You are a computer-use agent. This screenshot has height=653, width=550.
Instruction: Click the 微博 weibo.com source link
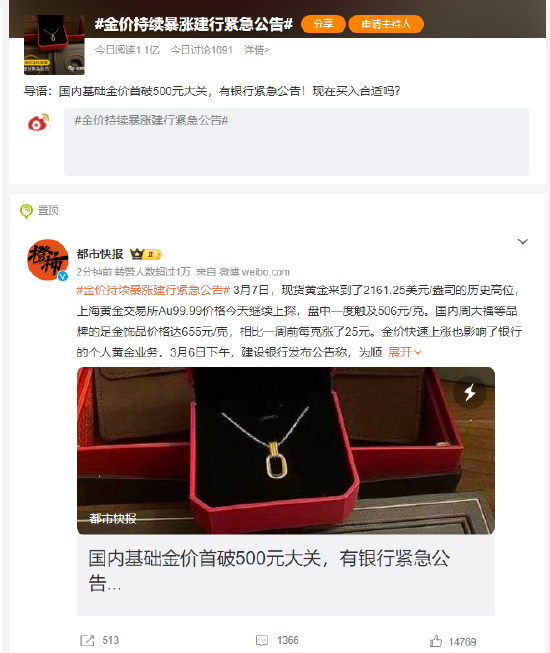254,272
